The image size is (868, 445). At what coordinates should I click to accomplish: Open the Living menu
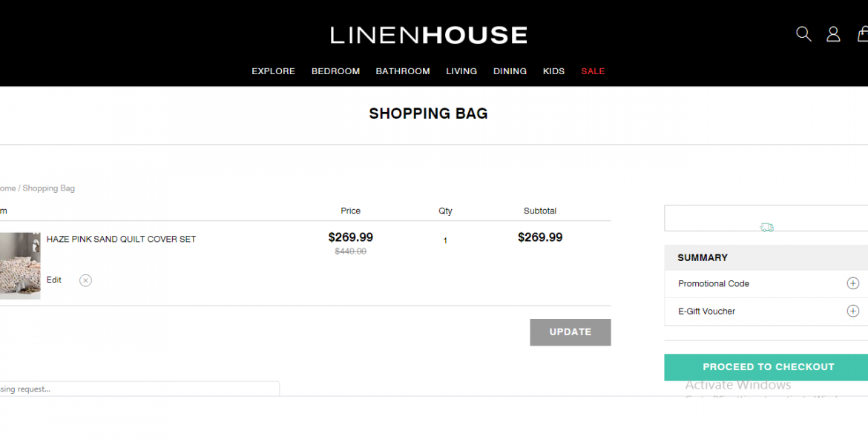pyautogui.click(x=461, y=71)
